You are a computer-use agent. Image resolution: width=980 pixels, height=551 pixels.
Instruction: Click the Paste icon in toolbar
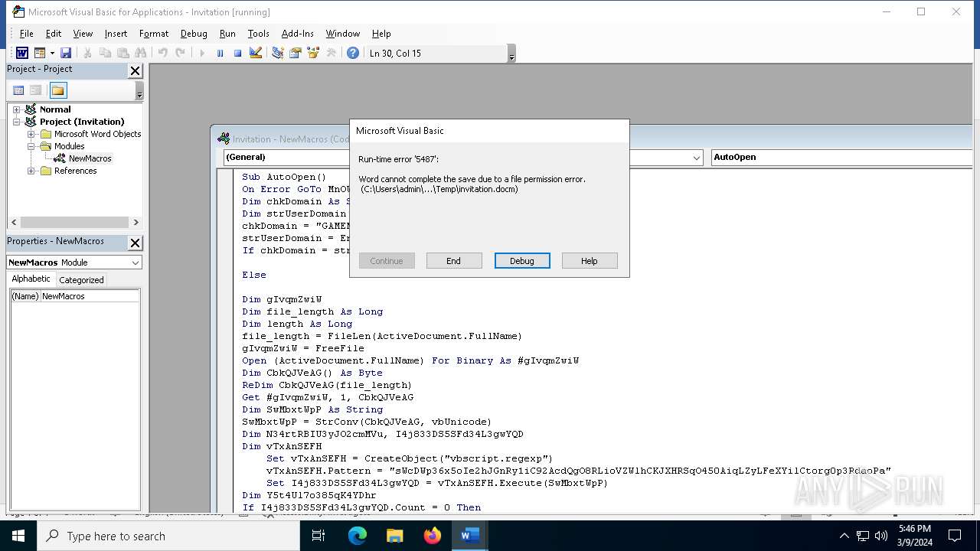[x=122, y=53]
